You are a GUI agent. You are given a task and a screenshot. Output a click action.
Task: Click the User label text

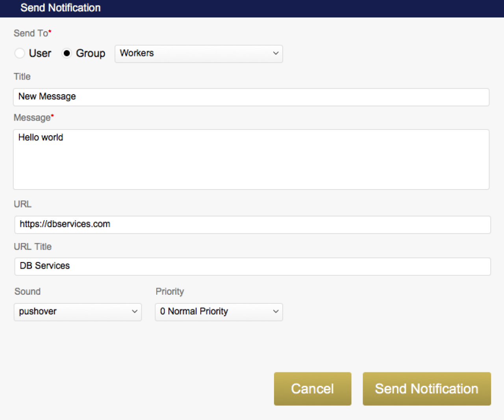coord(40,53)
